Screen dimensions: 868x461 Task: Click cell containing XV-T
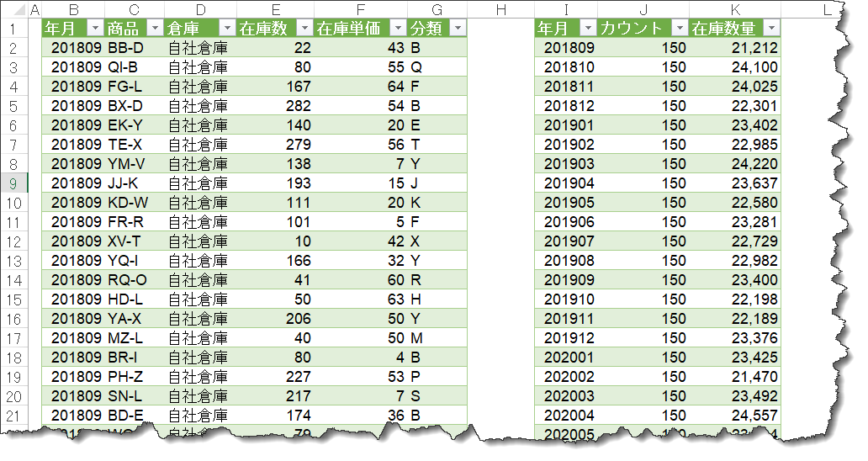[134, 241]
